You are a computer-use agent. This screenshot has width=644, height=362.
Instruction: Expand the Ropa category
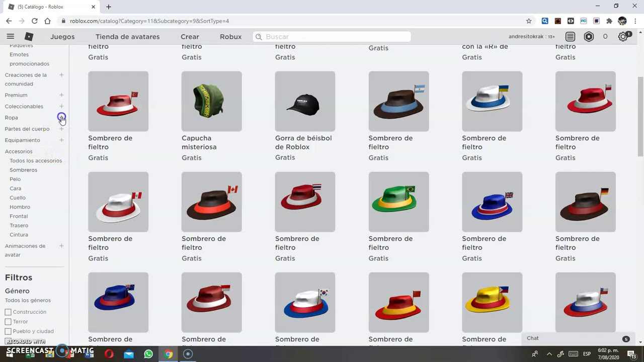pos(61,118)
